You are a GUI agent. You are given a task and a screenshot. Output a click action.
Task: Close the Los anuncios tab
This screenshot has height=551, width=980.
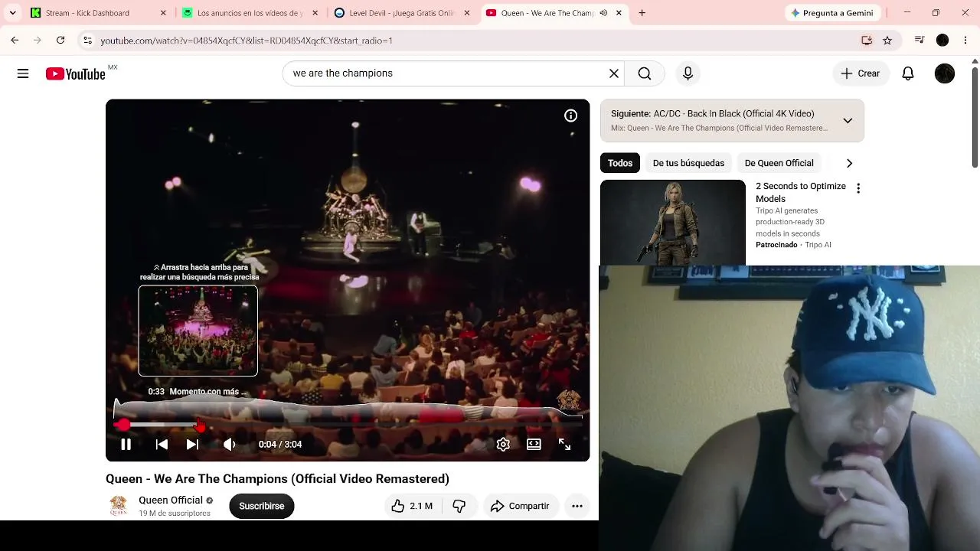click(315, 13)
